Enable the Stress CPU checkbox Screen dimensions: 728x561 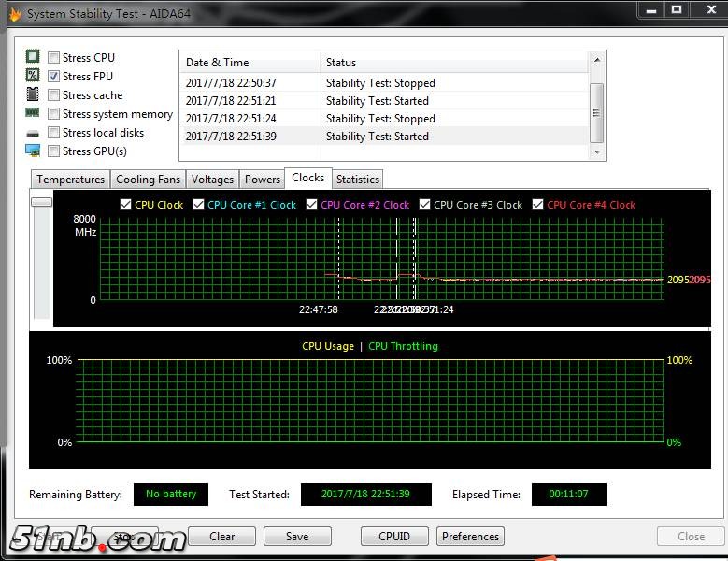coord(54,58)
